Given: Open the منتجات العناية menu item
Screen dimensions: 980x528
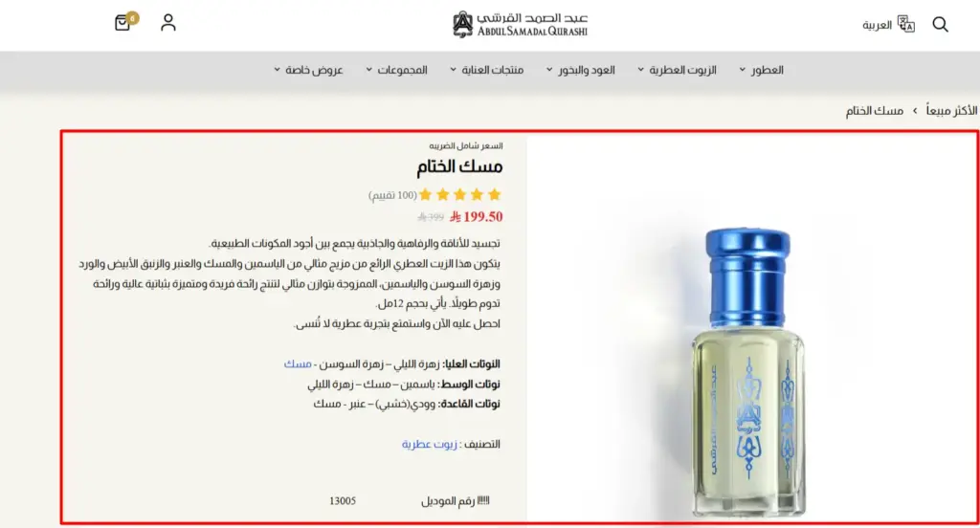Looking at the screenshot, I should click(487, 70).
